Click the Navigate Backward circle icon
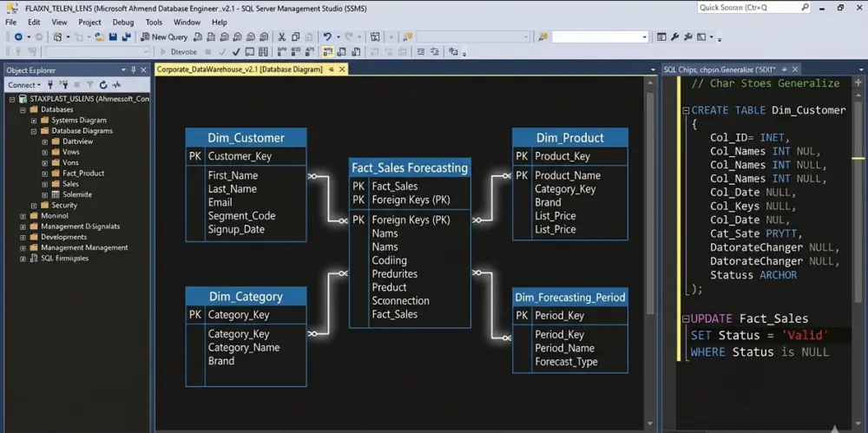This screenshot has height=433, width=868. pyautogui.click(x=18, y=37)
